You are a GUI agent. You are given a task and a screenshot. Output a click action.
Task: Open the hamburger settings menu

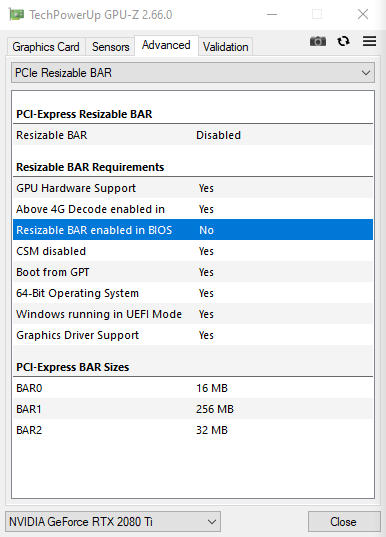(x=369, y=41)
